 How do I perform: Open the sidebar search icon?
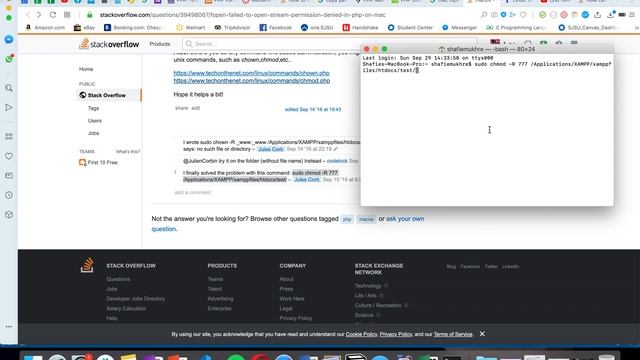[9, 88]
